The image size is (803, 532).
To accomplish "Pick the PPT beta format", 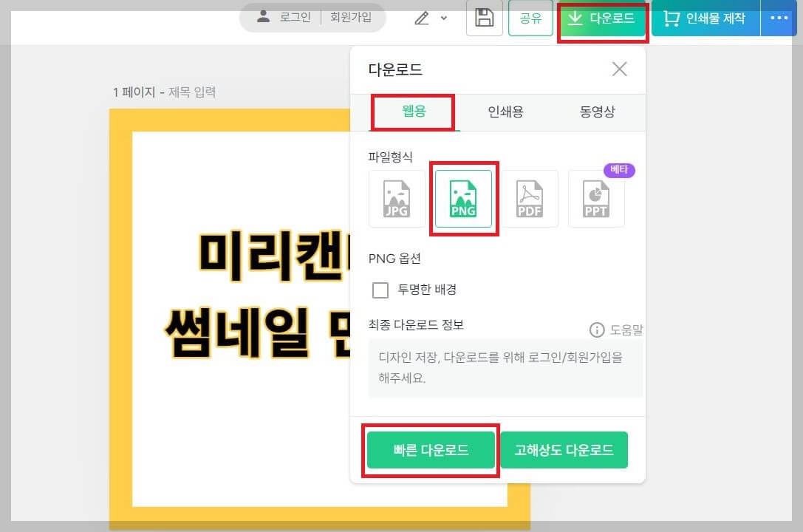I will [596, 198].
